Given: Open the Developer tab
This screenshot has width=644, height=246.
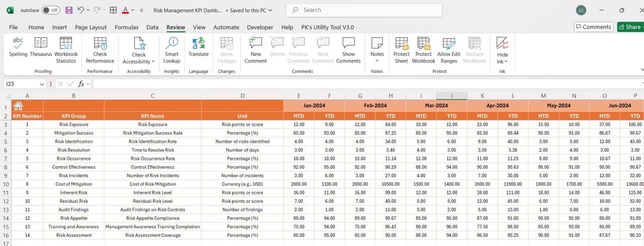Looking at the screenshot, I should click(x=260, y=27).
